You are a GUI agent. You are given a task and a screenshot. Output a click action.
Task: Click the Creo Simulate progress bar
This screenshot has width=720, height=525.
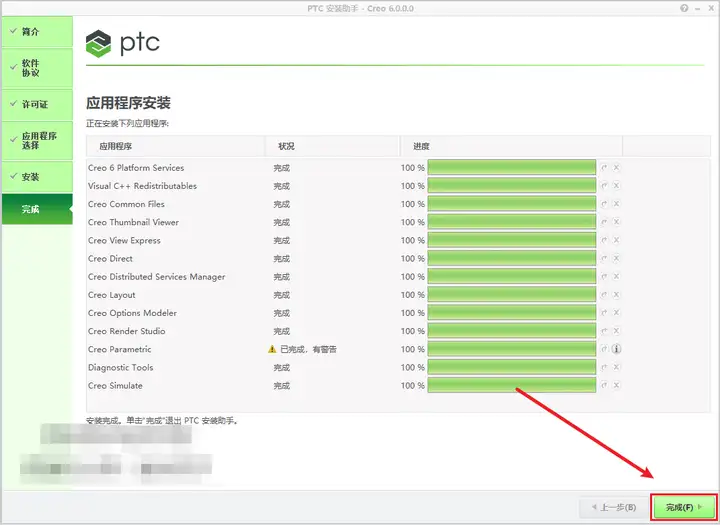click(512, 385)
